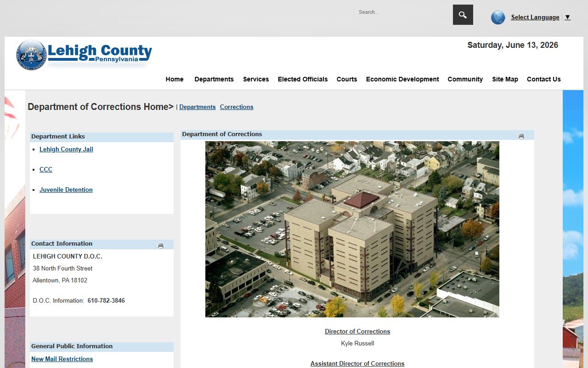Open the Courts menu

pos(347,79)
